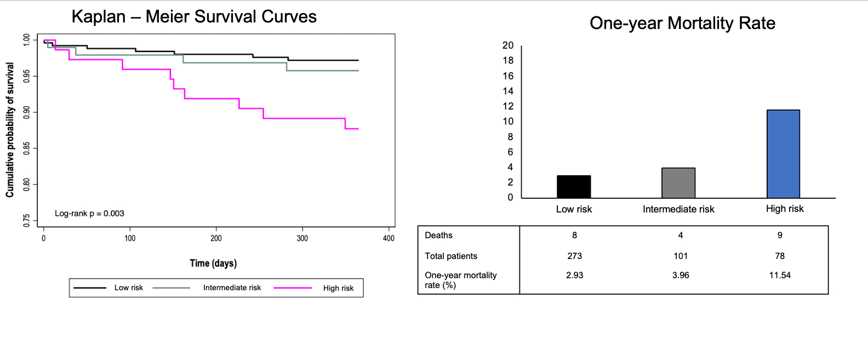
Task: Click the One-year mortality rate (%) row label
Action: click(x=460, y=280)
